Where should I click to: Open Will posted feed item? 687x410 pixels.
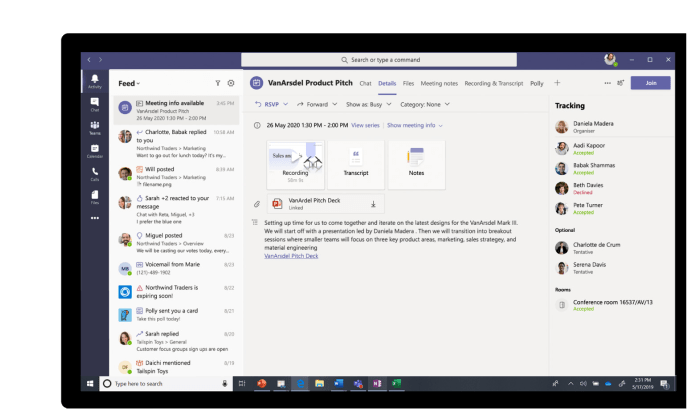click(x=176, y=177)
